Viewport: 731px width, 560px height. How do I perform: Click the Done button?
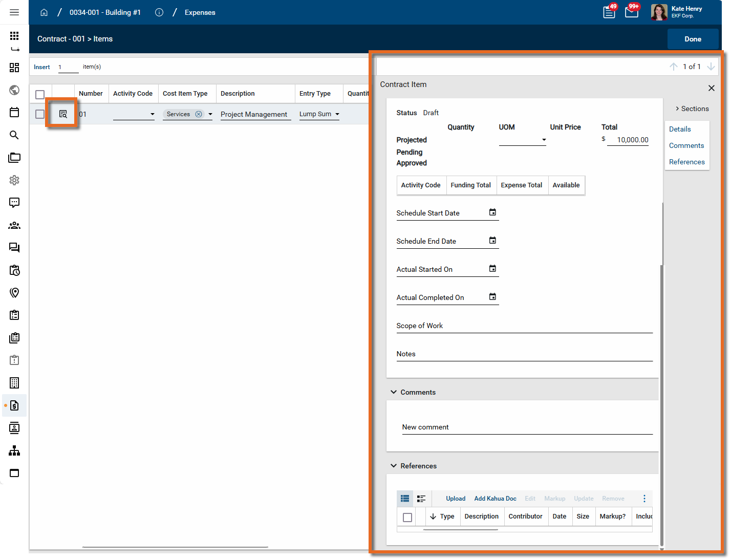click(693, 39)
